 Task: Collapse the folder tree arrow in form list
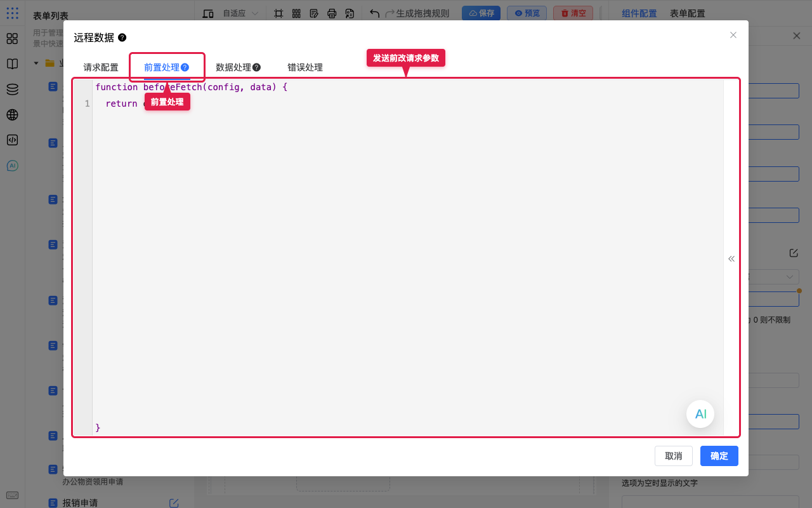coord(36,63)
